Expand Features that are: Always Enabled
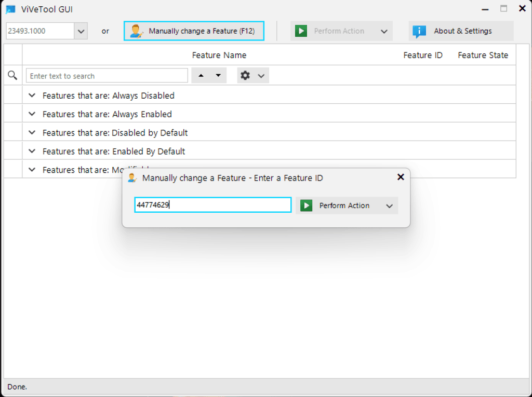 32,114
